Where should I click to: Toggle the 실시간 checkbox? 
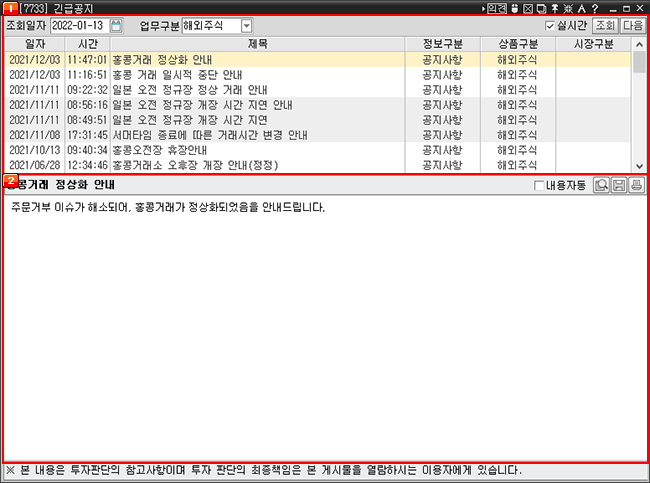coord(549,25)
